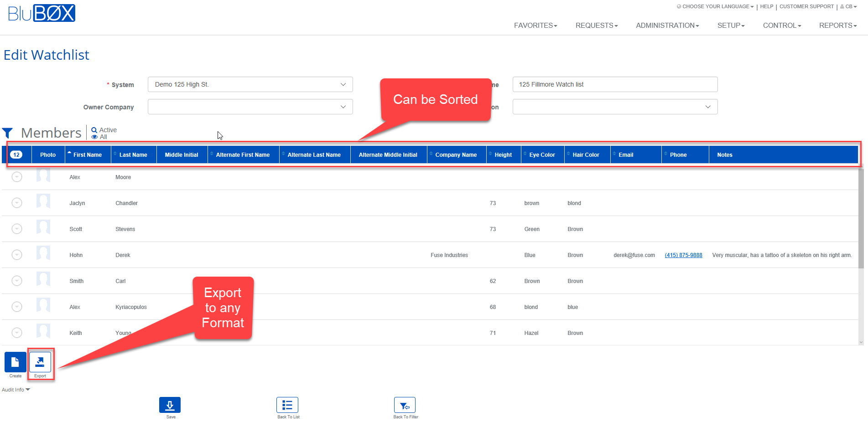868x422 pixels.
Task: Click the members table vertical scrollbar
Action: click(x=861, y=219)
